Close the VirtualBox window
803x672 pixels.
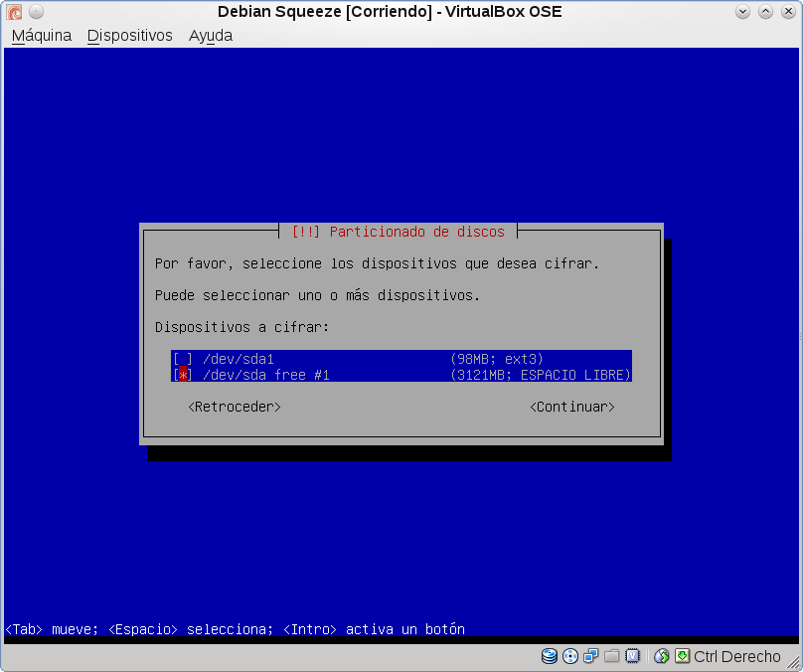789,11
